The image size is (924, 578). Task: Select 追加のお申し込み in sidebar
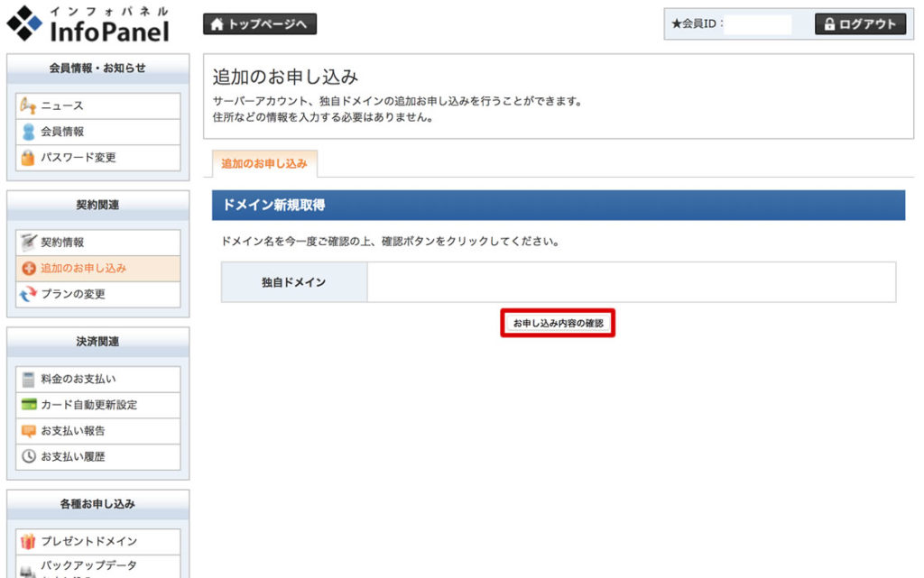click(x=97, y=269)
